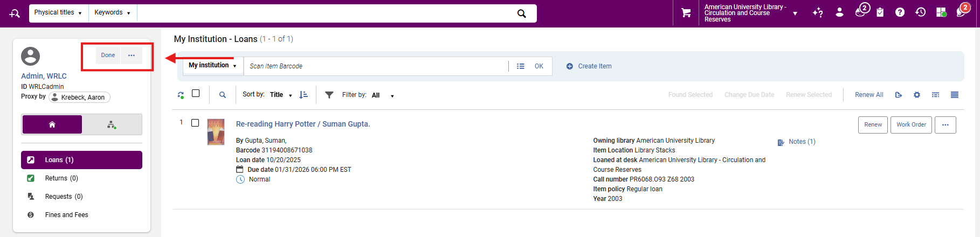Open the shopping cart icon
The height and width of the screenshot is (237, 980).
click(686, 13)
